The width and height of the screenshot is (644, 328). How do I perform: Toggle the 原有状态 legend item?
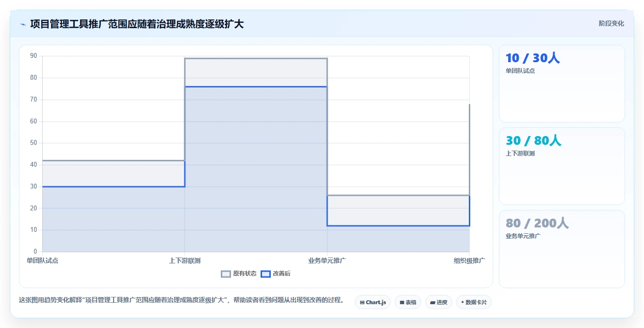[239, 274]
